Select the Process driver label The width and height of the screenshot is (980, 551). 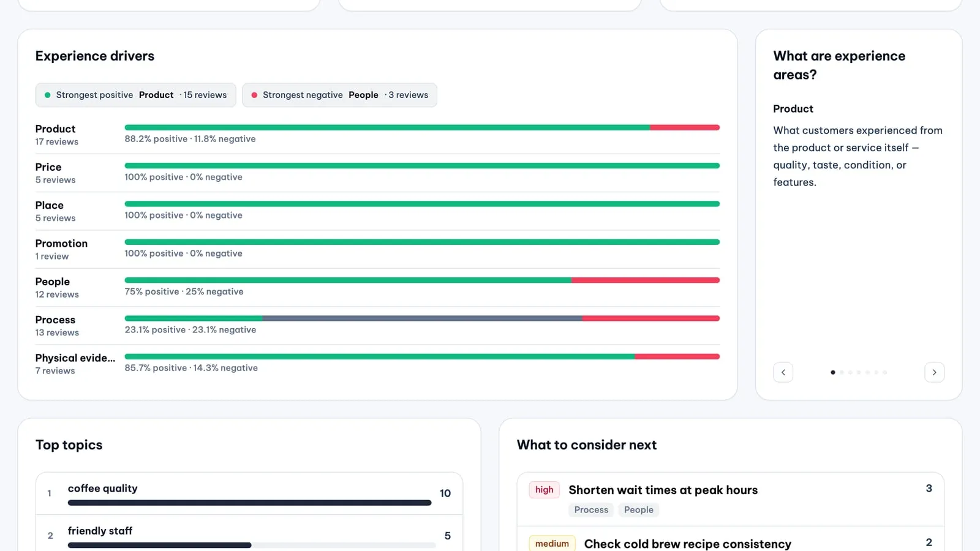tap(55, 320)
